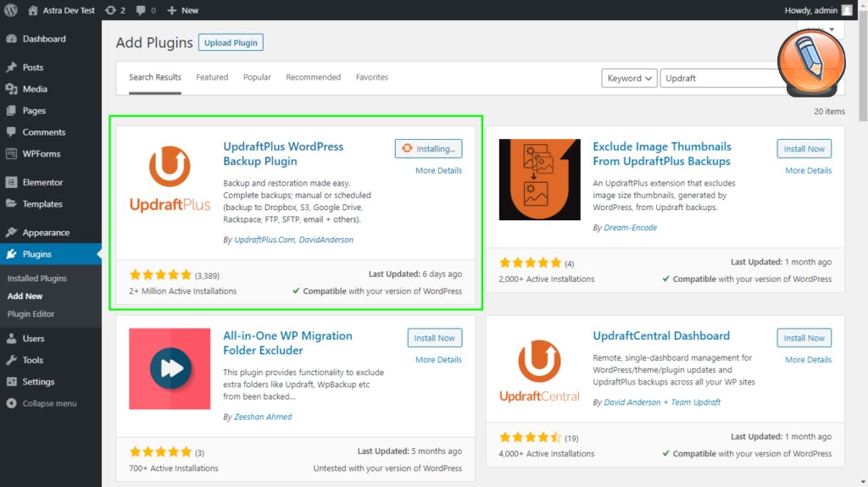868x487 pixels.
Task: Open More Details for UpdraftPlus
Action: 438,170
